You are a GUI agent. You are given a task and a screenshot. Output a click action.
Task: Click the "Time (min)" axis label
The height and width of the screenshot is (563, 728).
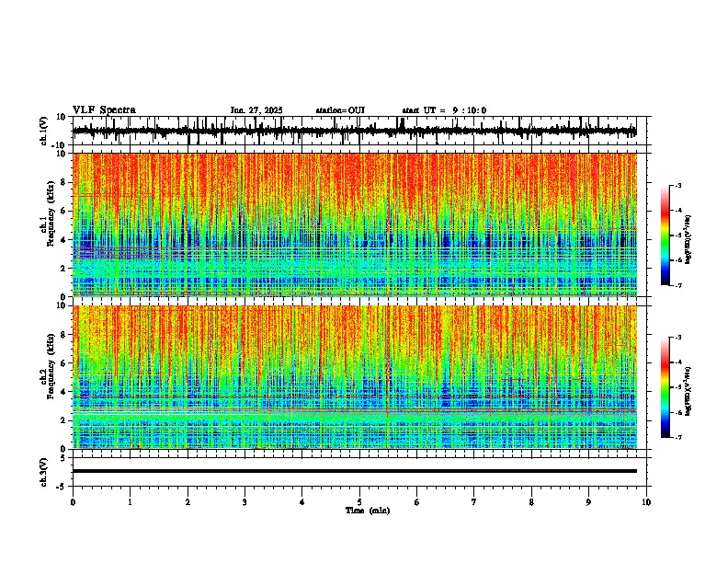pos(368,511)
